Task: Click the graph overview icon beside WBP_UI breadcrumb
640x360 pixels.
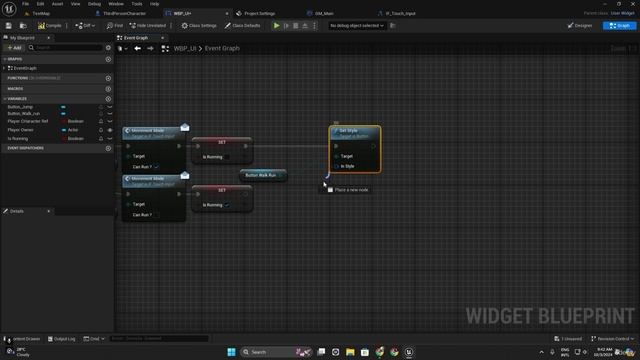Action: coord(165,48)
